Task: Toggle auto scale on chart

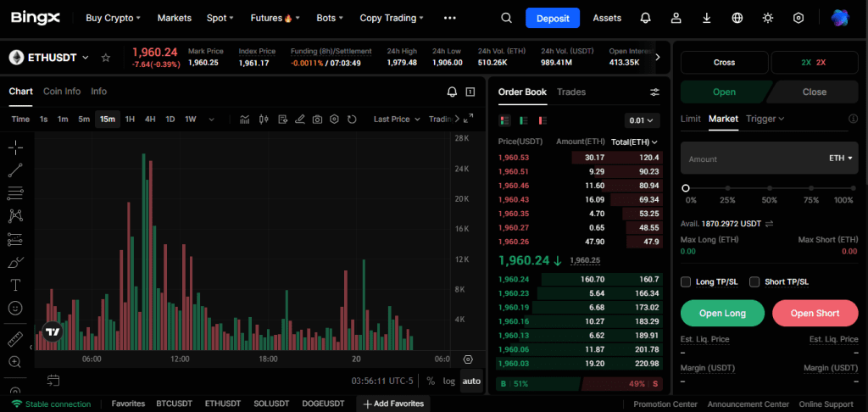Action: (x=471, y=381)
